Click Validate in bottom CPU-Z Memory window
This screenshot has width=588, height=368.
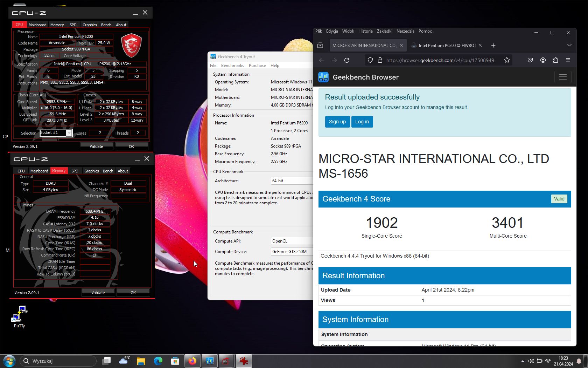tap(98, 293)
